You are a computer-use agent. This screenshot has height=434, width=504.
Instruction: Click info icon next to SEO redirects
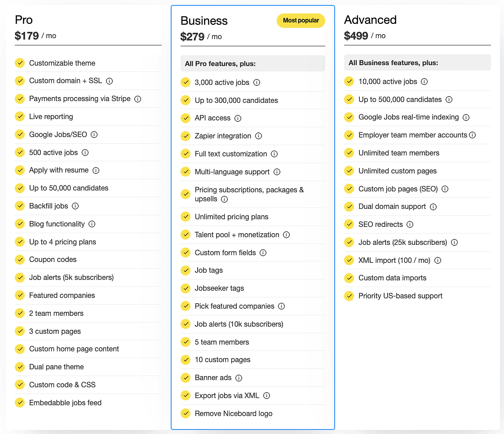tap(410, 224)
